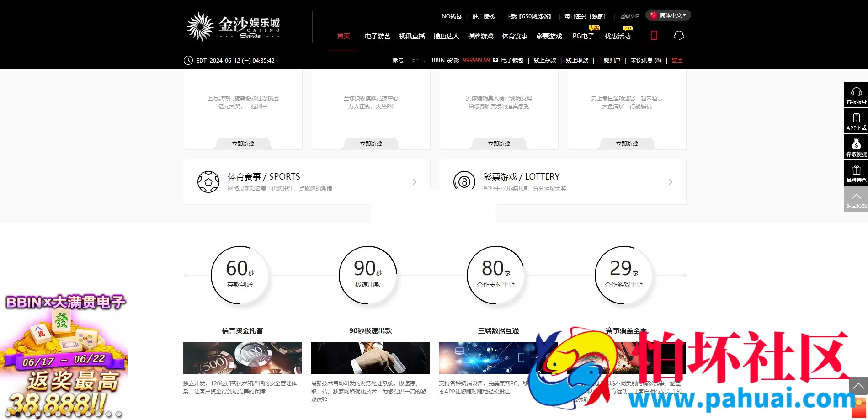
Task: Click the red 登出 logout link
Action: tap(677, 60)
